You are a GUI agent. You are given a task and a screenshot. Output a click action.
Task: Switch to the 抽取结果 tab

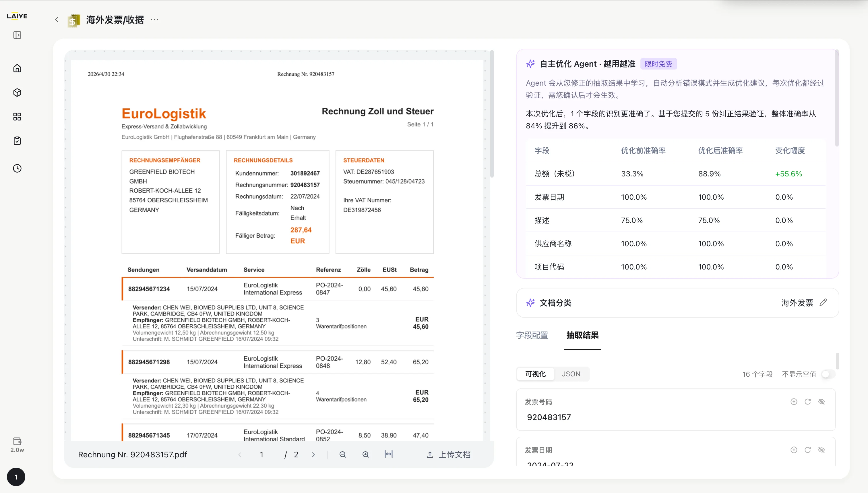click(x=582, y=335)
